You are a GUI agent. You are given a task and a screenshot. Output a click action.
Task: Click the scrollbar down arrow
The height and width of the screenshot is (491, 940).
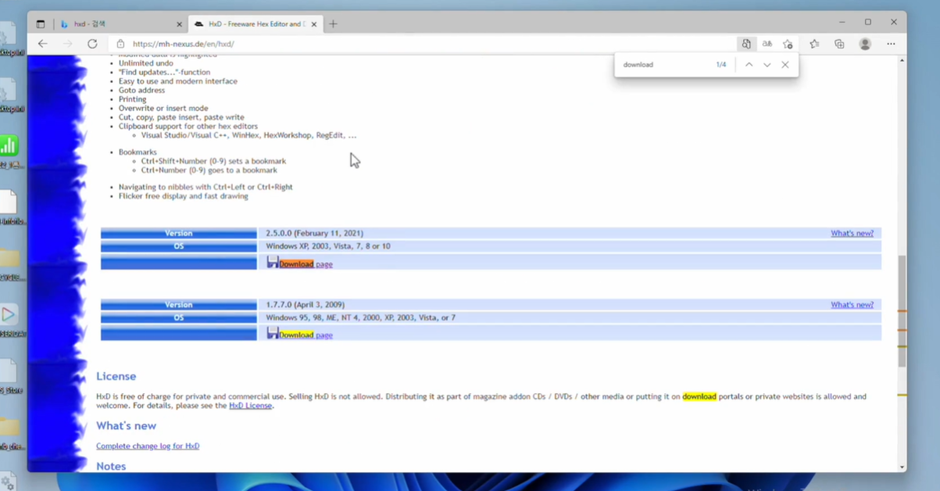(x=902, y=467)
